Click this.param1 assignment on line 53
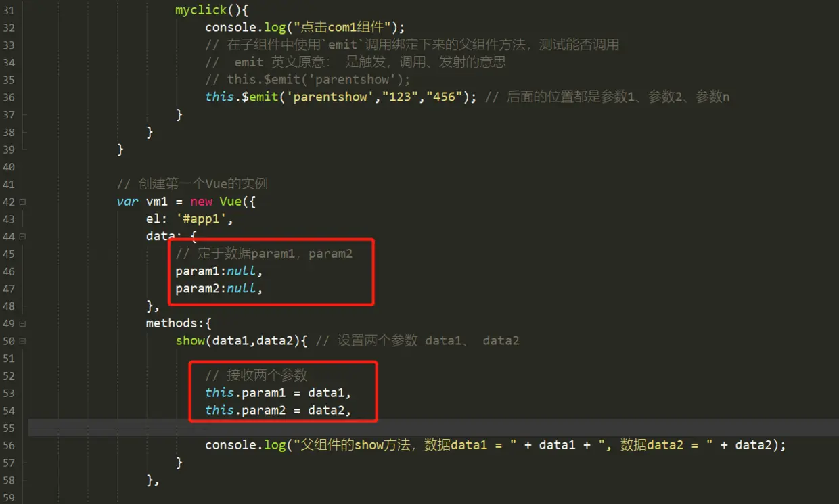 tap(278, 393)
